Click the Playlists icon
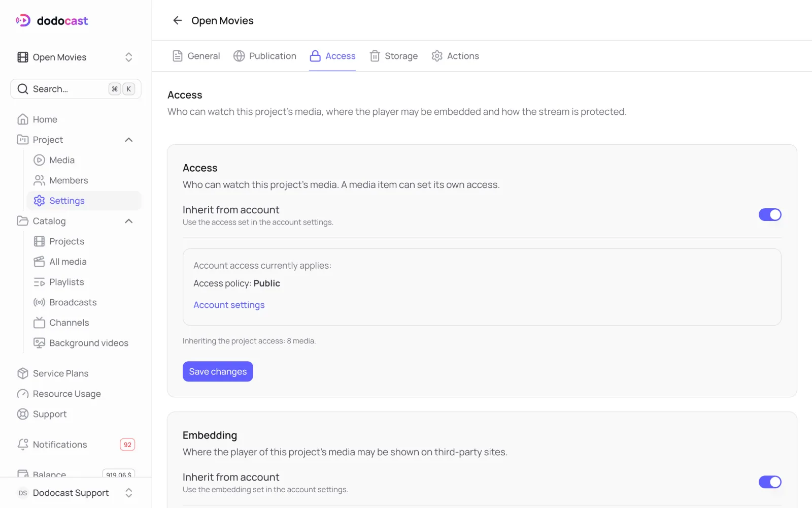The height and width of the screenshot is (508, 812). pyautogui.click(x=39, y=282)
